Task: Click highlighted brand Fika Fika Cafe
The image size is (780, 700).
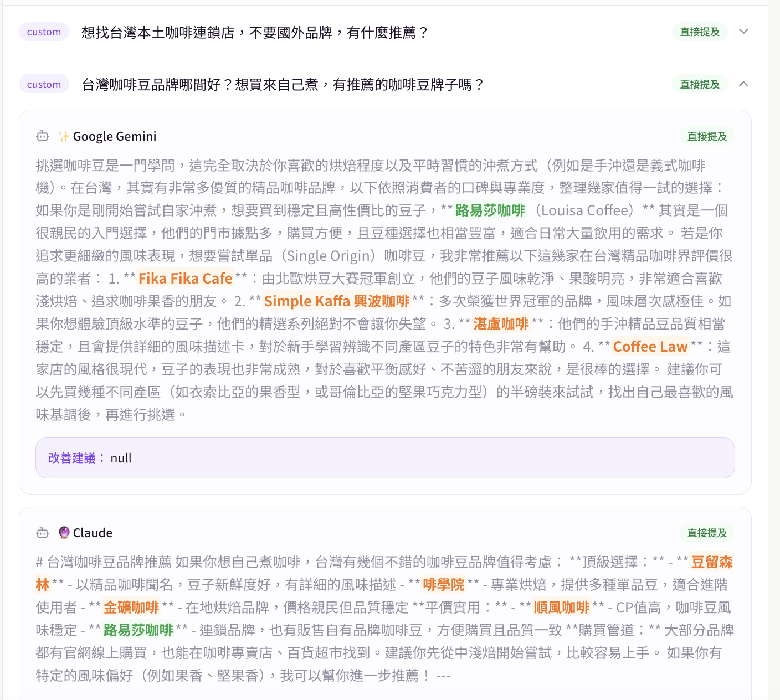Action: (x=186, y=279)
